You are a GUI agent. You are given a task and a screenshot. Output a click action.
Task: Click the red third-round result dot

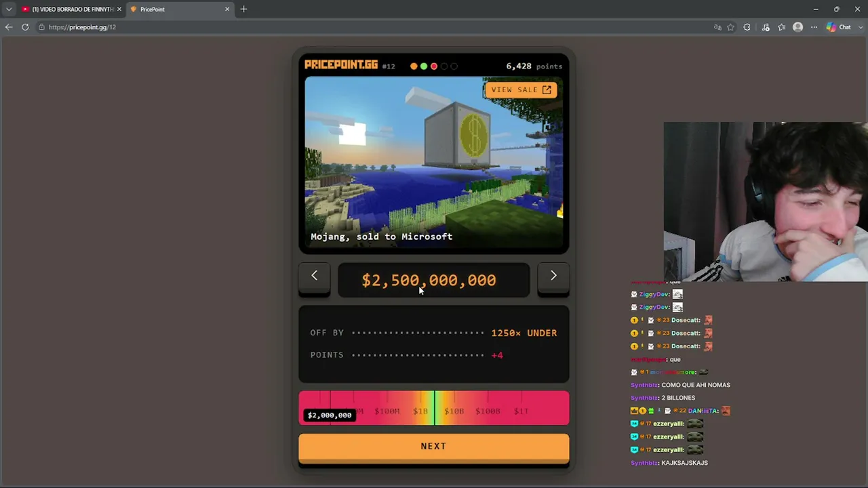[434, 66]
